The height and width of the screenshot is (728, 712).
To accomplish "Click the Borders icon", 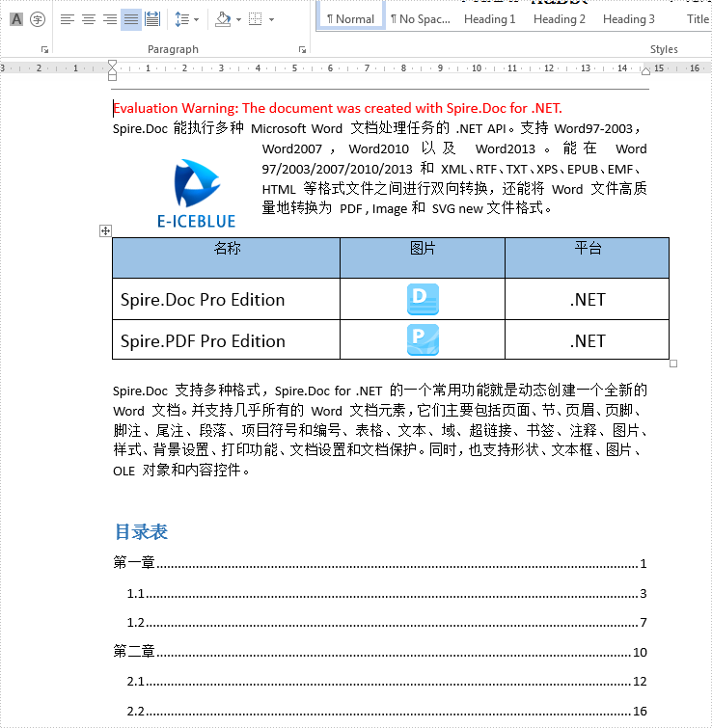I will 256,19.
